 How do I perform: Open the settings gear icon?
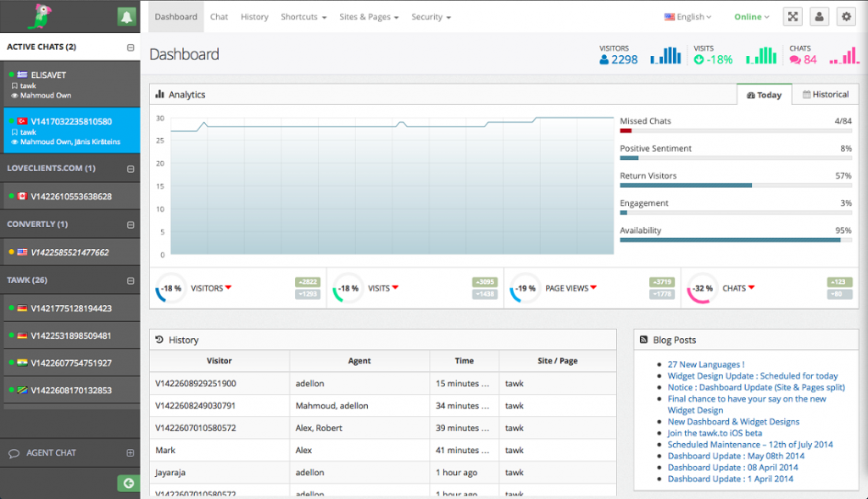pyautogui.click(x=845, y=16)
